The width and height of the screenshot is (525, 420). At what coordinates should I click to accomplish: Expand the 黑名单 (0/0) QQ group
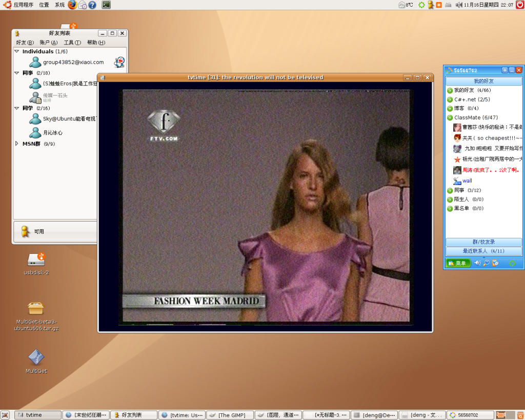point(450,209)
